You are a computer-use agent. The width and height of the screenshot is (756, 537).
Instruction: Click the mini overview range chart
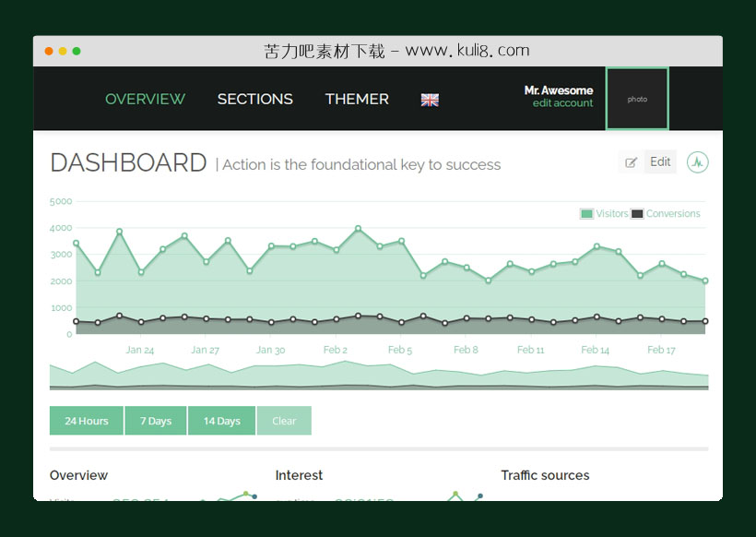tap(378, 376)
